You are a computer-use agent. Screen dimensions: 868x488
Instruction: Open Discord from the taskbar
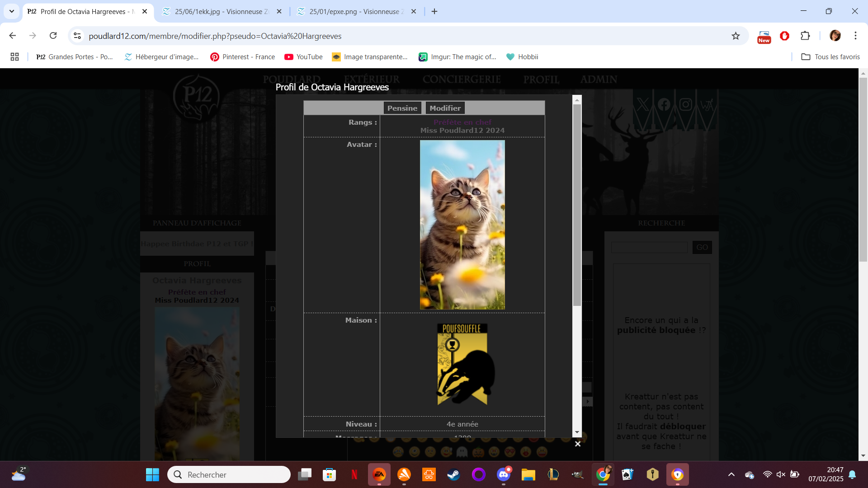pyautogui.click(x=504, y=474)
